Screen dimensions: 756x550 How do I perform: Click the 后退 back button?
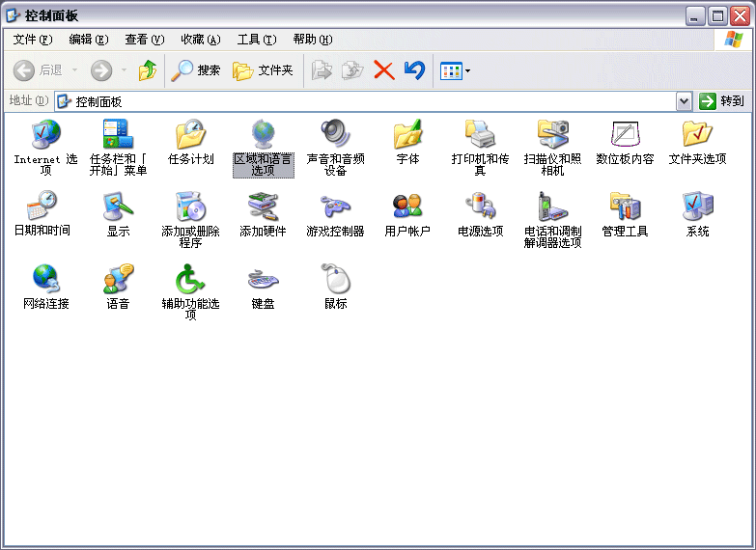coord(38,70)
